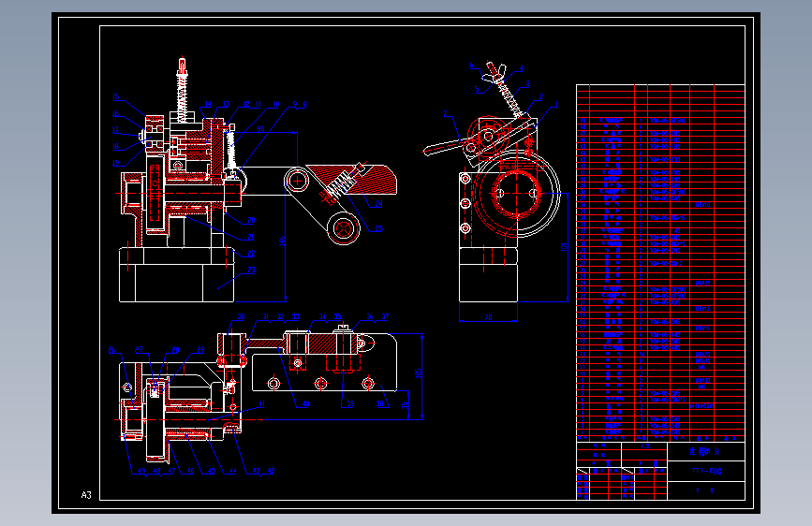
Task: Pick leader balloon number 38
Action: point(380,403)
